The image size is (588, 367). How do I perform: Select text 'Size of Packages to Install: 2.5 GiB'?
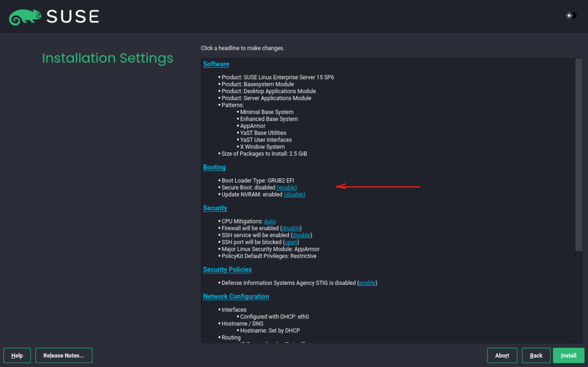264,154
